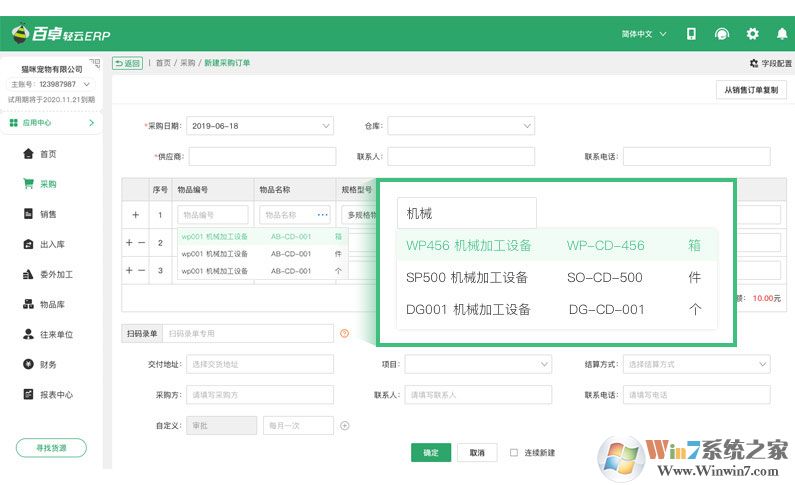Select the wp001 suggestion with unit 箱

263,237
